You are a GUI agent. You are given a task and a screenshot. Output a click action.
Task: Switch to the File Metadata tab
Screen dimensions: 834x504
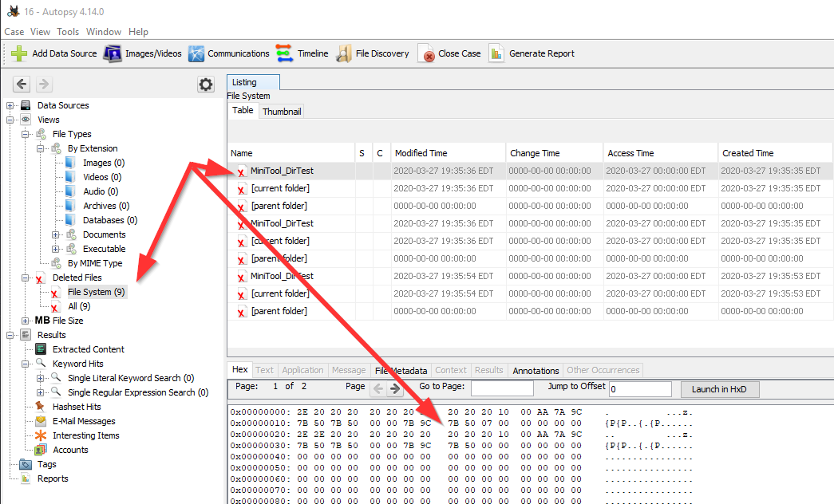[401, 371]
